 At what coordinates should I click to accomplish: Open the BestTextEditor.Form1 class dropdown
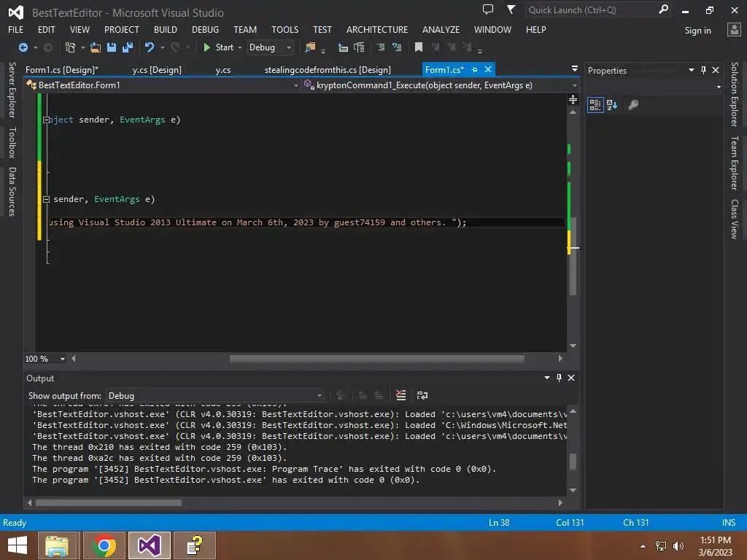pyautogui.click(x=162, y=85)
